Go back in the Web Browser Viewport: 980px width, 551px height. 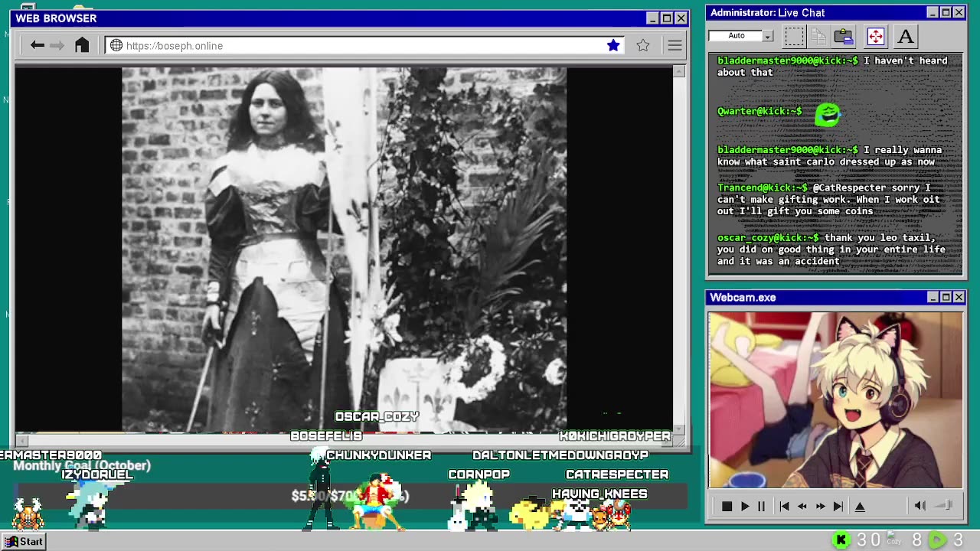pyautogui.click(x=37, y=45)
